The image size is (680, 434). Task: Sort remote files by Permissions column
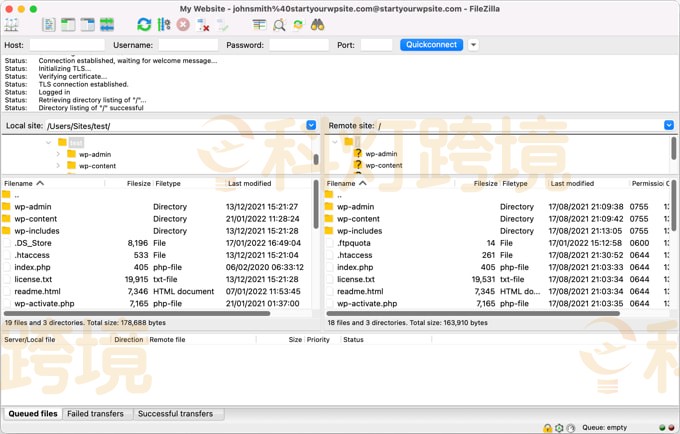(647, 183)
